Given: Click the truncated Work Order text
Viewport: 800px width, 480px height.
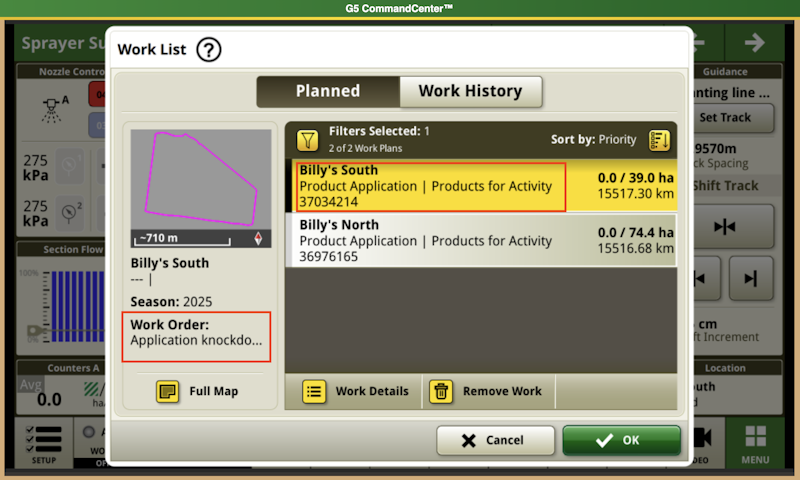Looking at the screenshot, I should coord(197,340).
